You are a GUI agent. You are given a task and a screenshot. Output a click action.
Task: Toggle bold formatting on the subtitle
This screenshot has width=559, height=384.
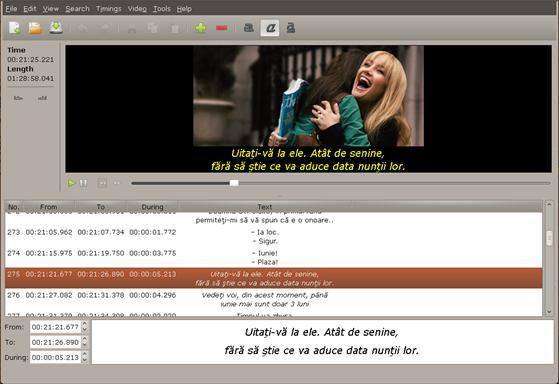click(x=249, y=27)
